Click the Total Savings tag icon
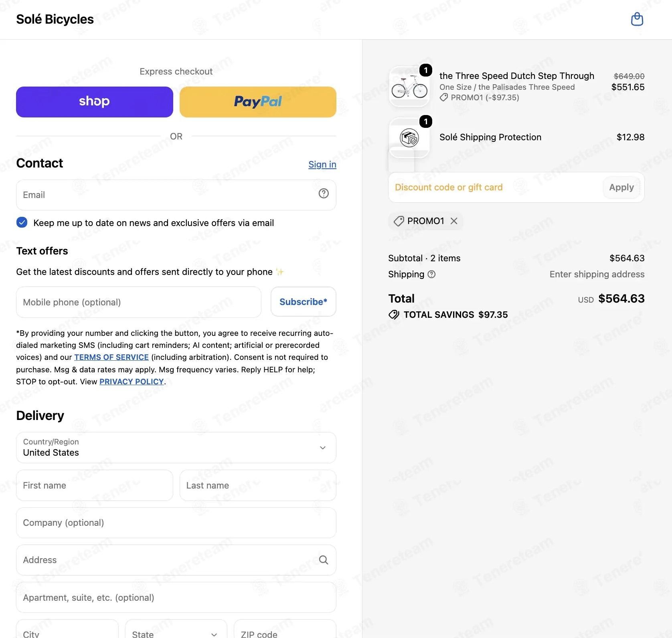The image size is (672, 638). tap(394, 315)
